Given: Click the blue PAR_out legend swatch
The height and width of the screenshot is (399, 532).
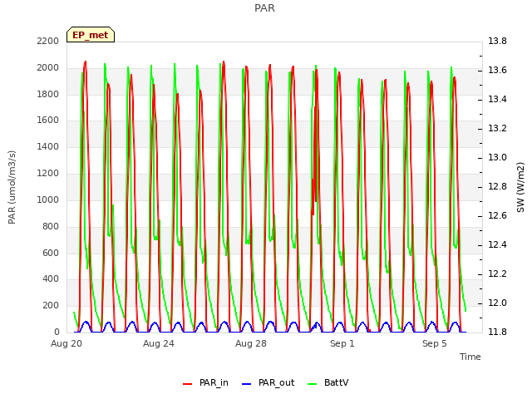Looking at the screenshot, I should coord(247,384).
